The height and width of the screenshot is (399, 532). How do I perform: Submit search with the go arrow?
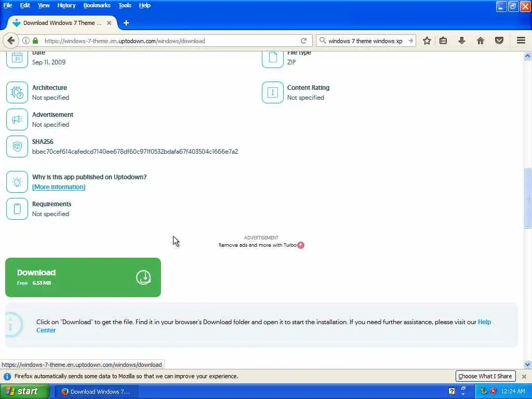(x=410, y=41)
